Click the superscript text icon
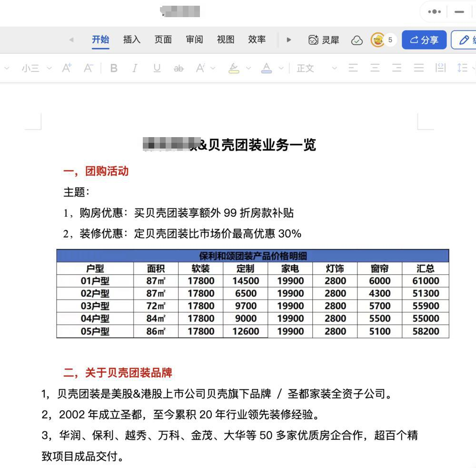Viewport: 476px width, 468px height. pos(200,68)
